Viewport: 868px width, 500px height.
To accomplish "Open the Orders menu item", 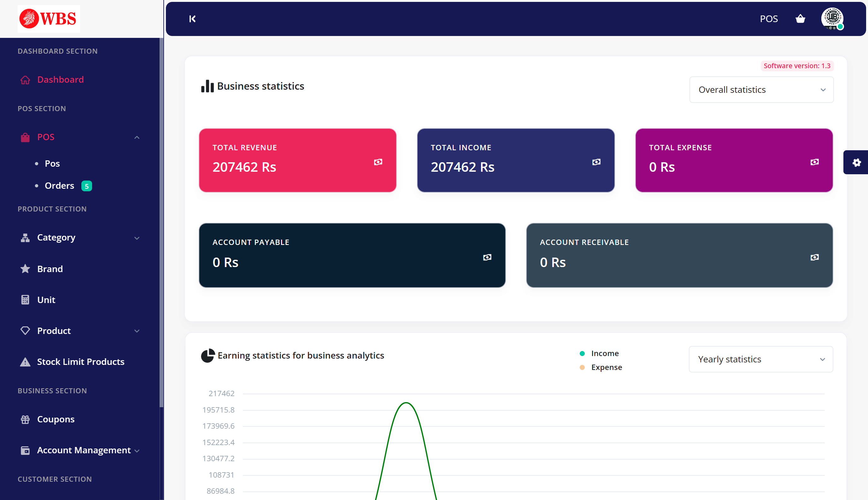I will click(59, 186).
